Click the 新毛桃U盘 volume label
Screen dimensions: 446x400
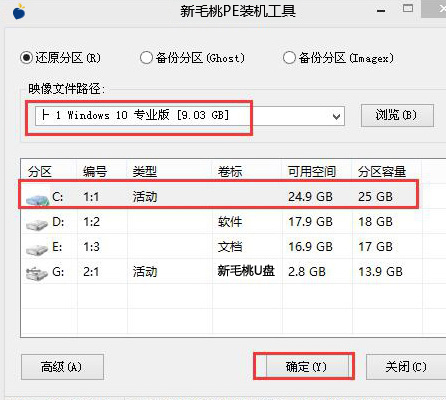(246, 271)
